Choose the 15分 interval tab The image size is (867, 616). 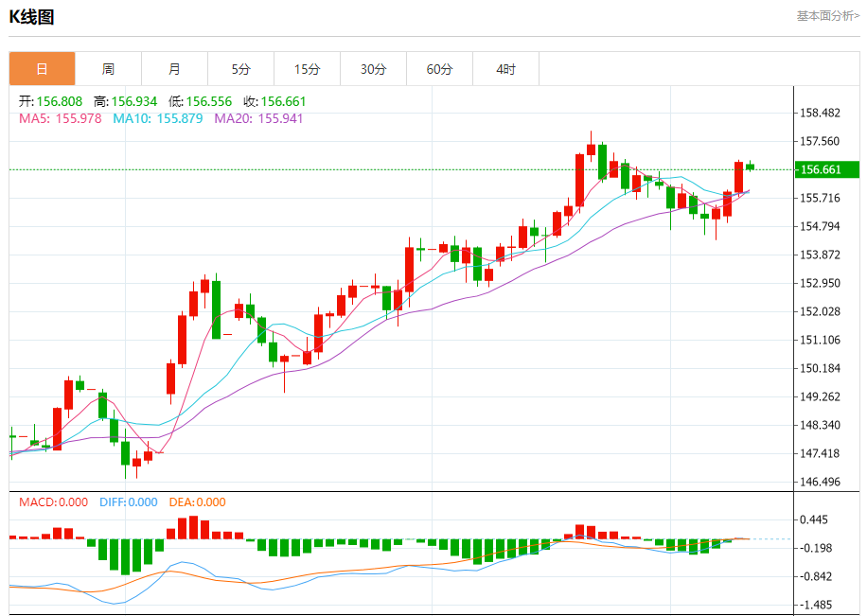(307, 69)
